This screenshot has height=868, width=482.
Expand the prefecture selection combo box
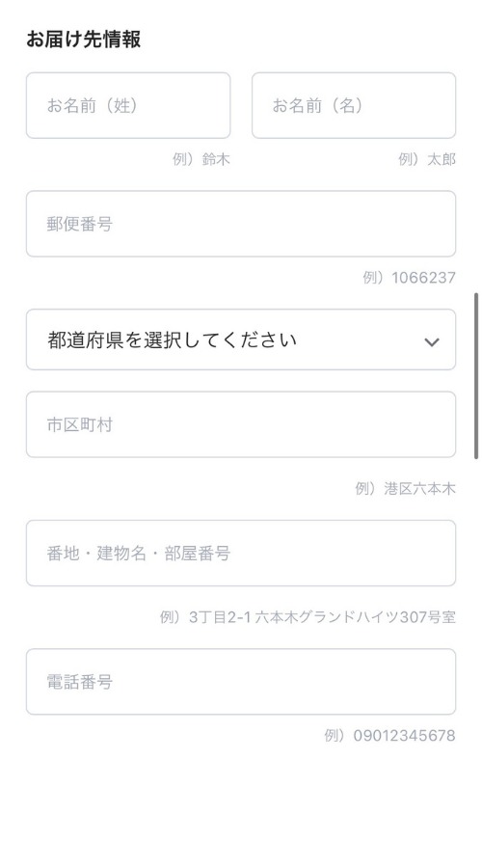(241, 339)
